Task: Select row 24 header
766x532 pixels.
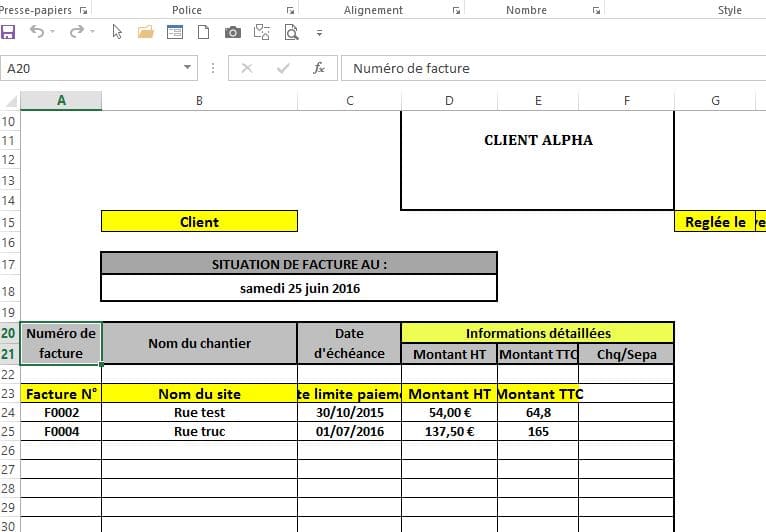Action: click(x=10, y=412)
